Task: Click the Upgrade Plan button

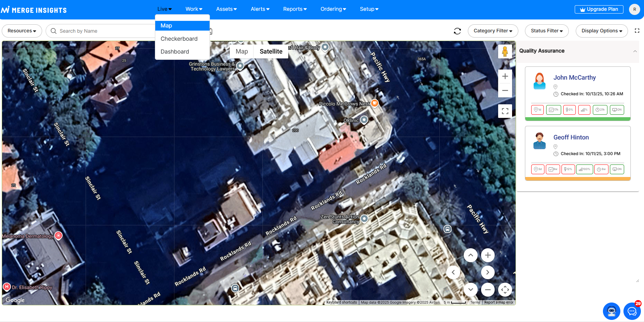Action: coord(599,9)
